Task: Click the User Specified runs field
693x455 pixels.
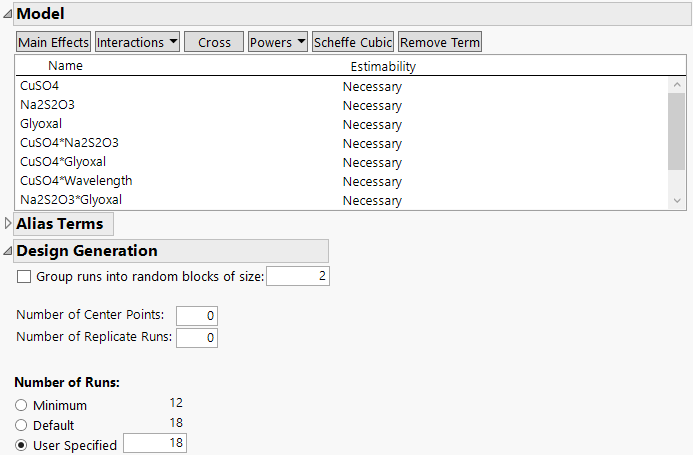Action: tap(155, 443)
